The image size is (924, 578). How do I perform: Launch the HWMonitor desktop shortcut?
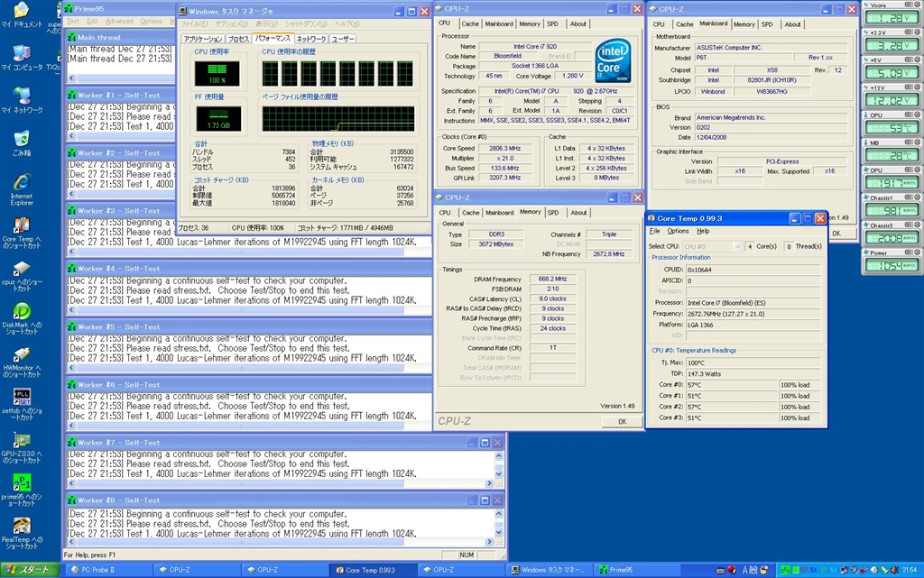coord(22,353)
